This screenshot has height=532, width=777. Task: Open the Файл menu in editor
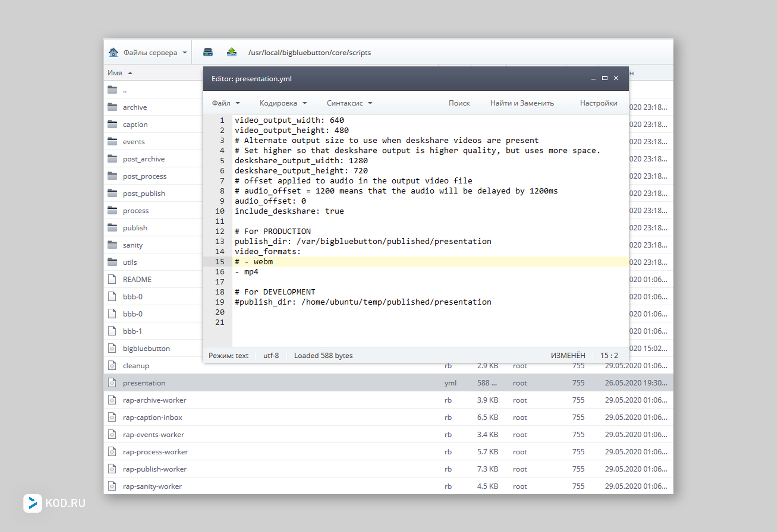tap(226, 103)
